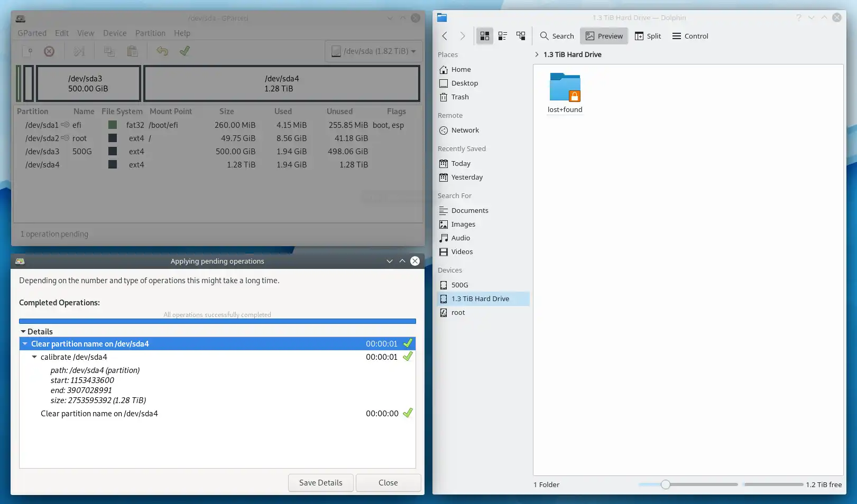Screen dimensions: 857x504
Task: Click Unused column header in GParted
Action: tap(339, 111)
